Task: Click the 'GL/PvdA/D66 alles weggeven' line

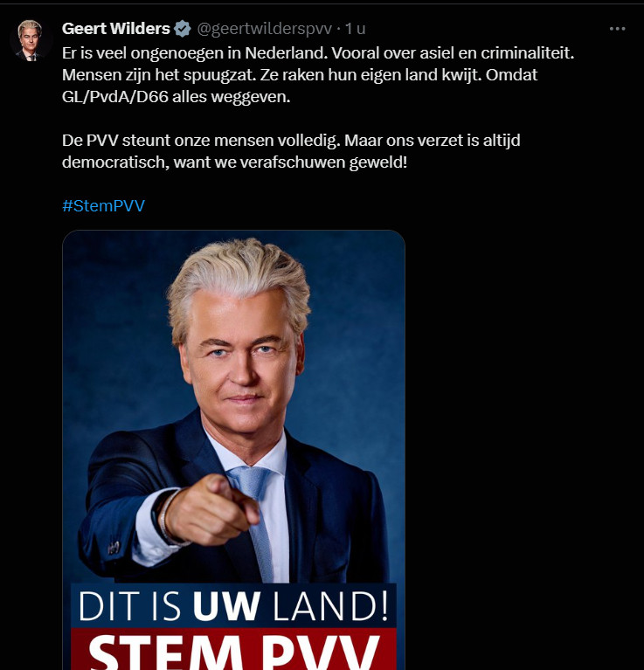Action: coord(176,97)
